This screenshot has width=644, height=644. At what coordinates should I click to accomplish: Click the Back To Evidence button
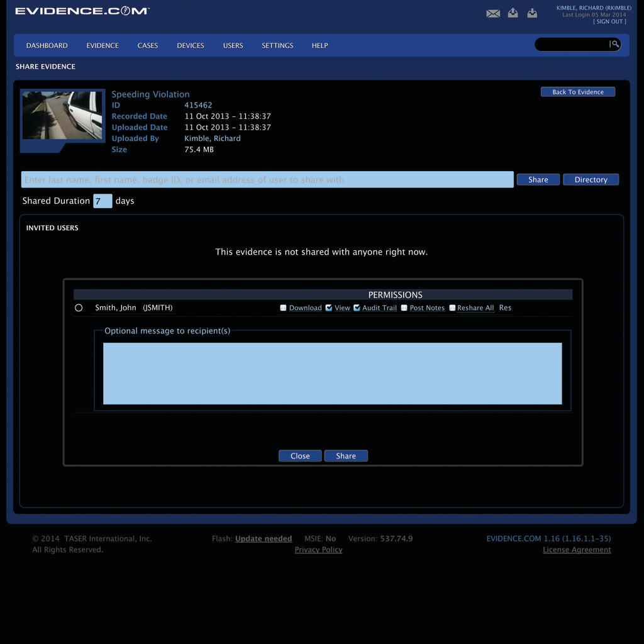tap(577, 92)
